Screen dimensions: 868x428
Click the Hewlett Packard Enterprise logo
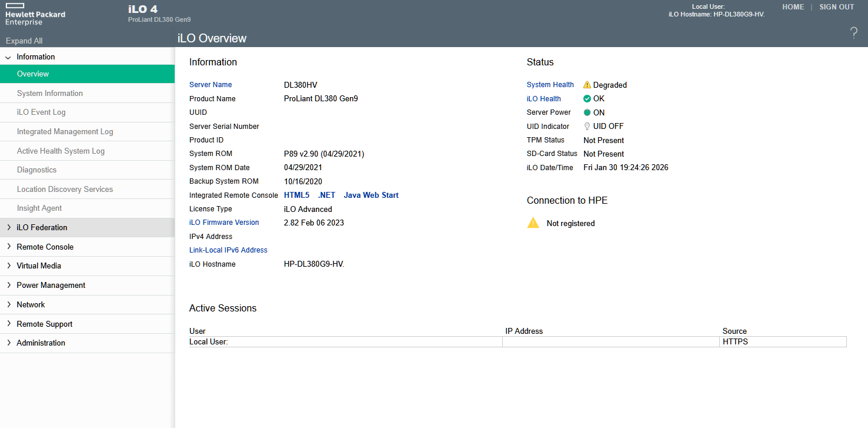pos(35,12)
